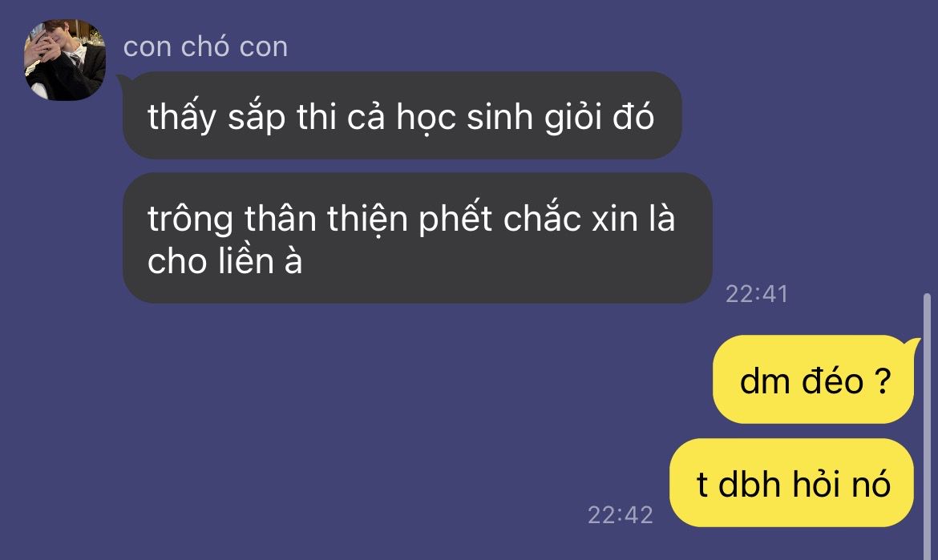Click the question mark in 'dm đéo ?'

pyautogui.click(x=883, y=381)
